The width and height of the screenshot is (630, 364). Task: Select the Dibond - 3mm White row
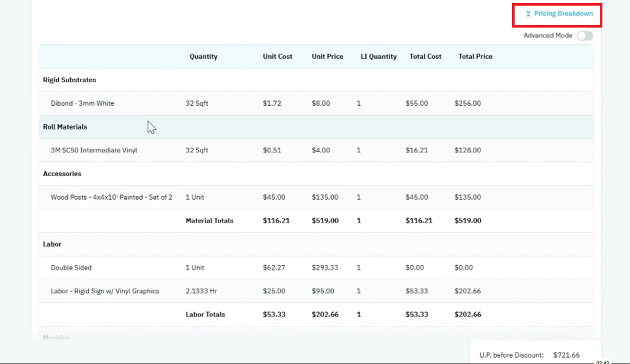point(316,104)
